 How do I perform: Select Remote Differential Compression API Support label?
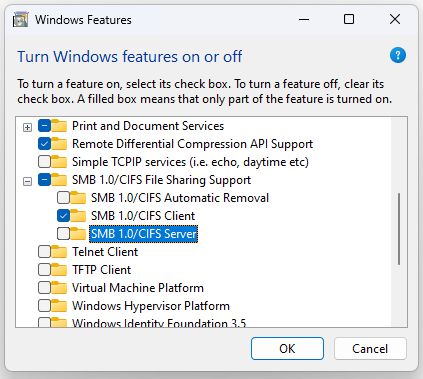coord(192,144)
